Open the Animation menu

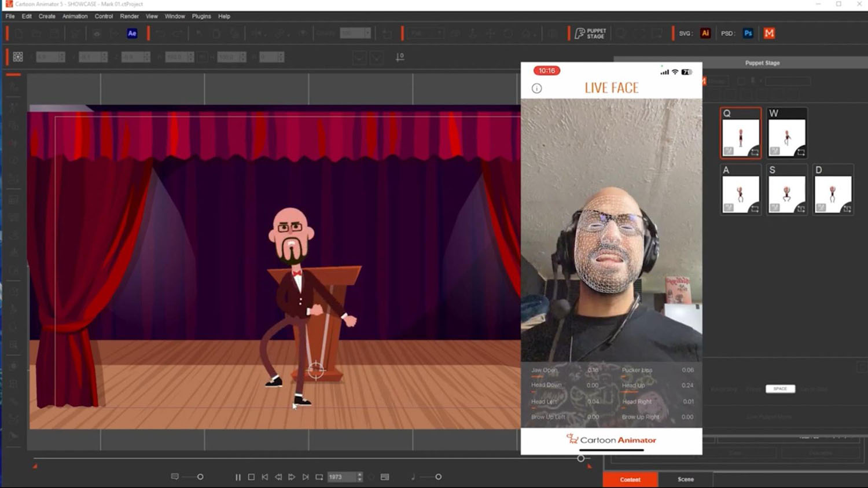click(75, 16)
